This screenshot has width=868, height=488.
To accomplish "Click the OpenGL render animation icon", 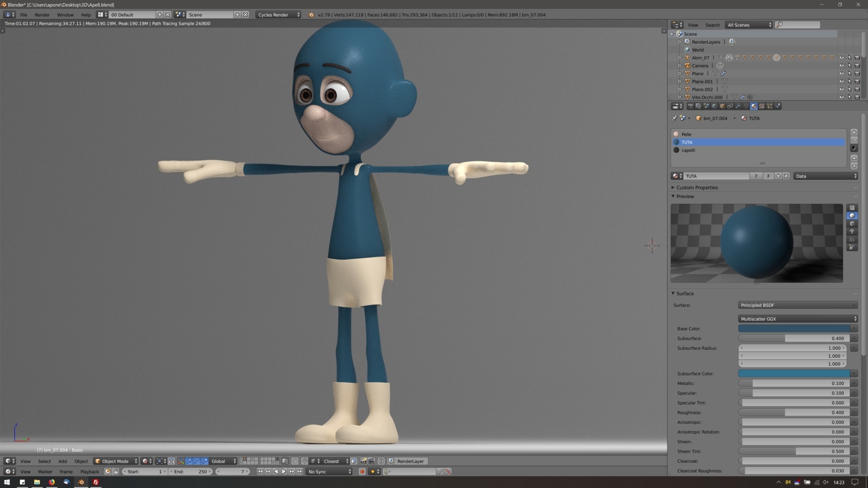I will pos(371,461).
